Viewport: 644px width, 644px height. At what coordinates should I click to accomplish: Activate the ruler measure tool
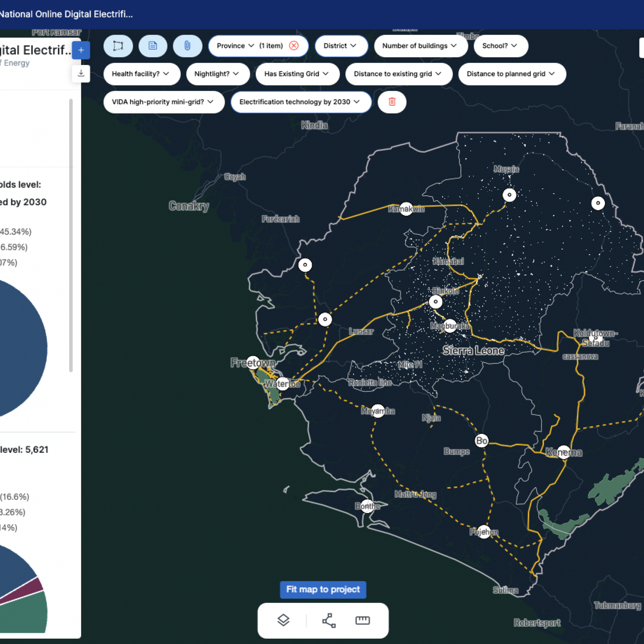pos(362,620)
